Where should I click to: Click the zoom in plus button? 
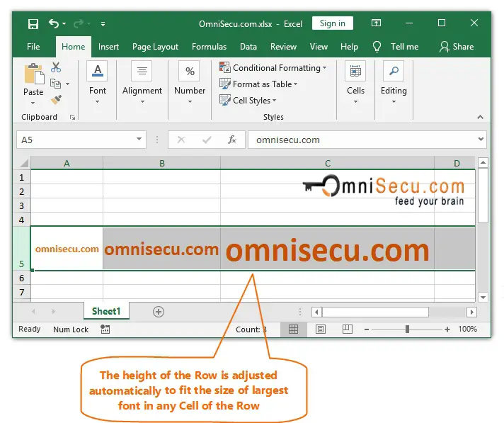(x=447, y=329)
